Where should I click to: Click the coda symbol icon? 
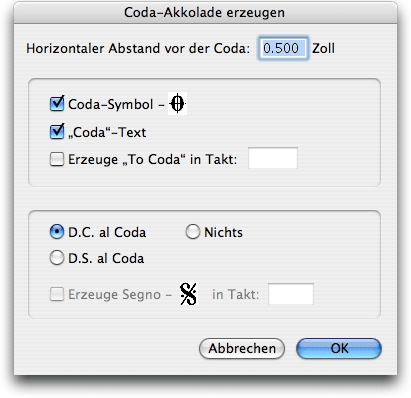coord(177,104)
